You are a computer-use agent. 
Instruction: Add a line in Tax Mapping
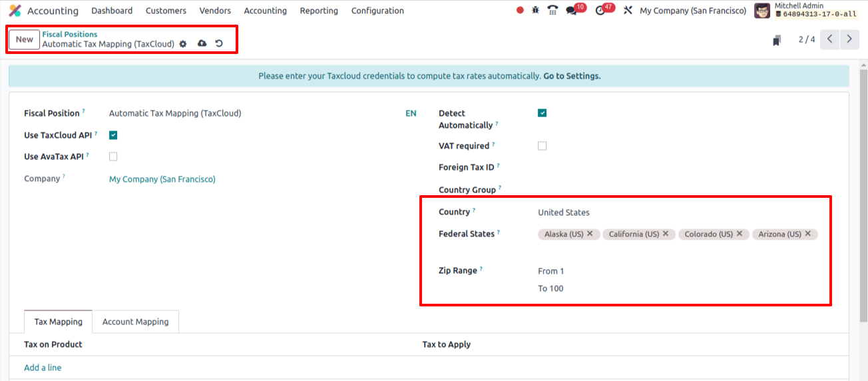coord(43,368)
